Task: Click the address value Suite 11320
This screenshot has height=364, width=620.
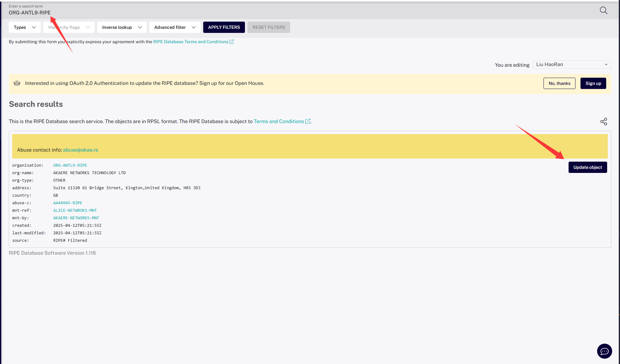Action: click(x=127, y=188)
